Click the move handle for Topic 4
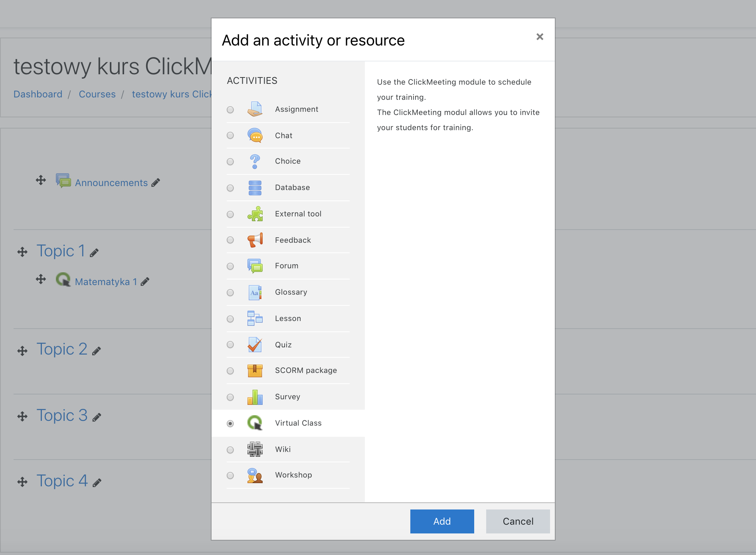Viewport: 756px width, 555px height. (x=22, y=482)
